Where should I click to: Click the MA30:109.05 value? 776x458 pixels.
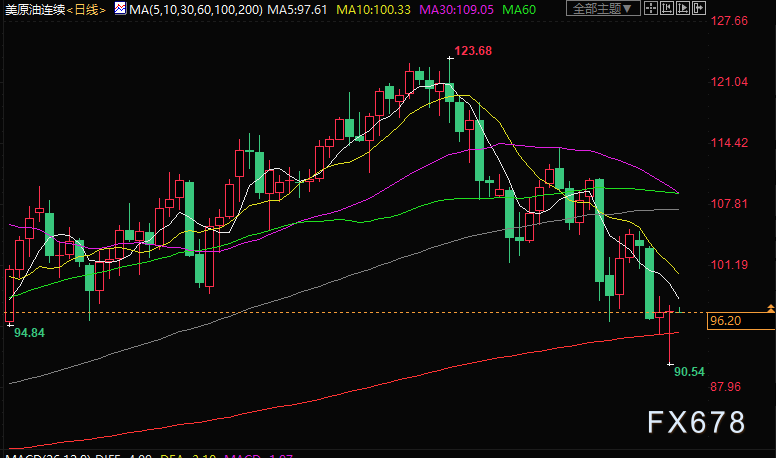(456, 9)
